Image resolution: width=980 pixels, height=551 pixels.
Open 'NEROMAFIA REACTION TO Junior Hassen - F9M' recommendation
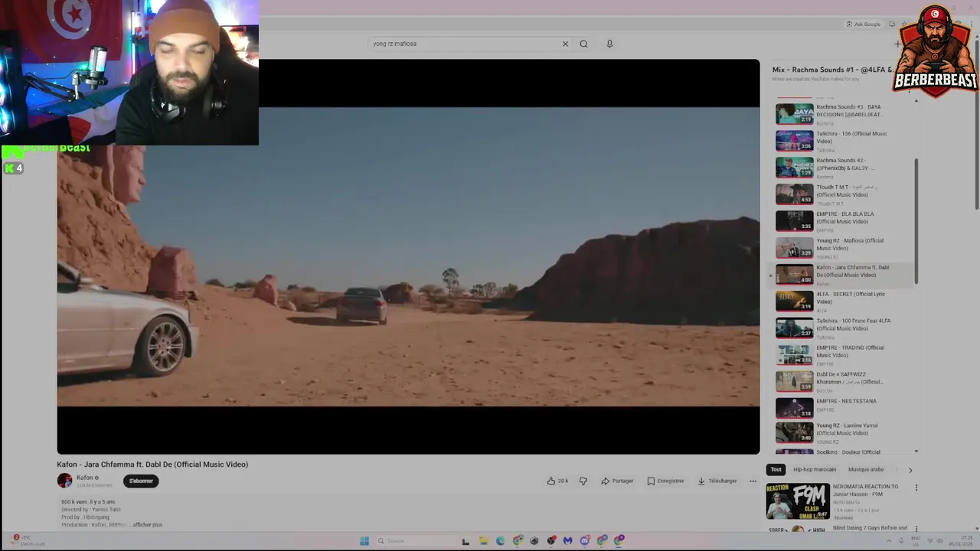pyautogui.click(x=838, y=501)
